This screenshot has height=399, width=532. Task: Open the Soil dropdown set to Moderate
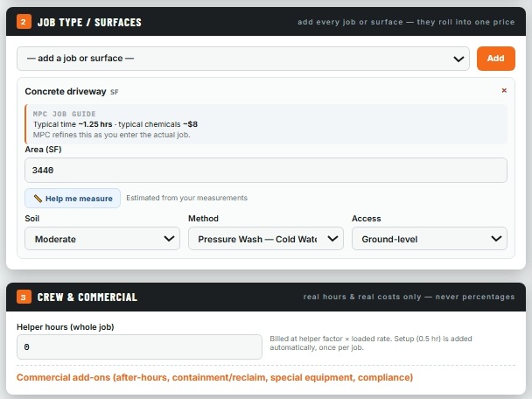click(102, 239)
